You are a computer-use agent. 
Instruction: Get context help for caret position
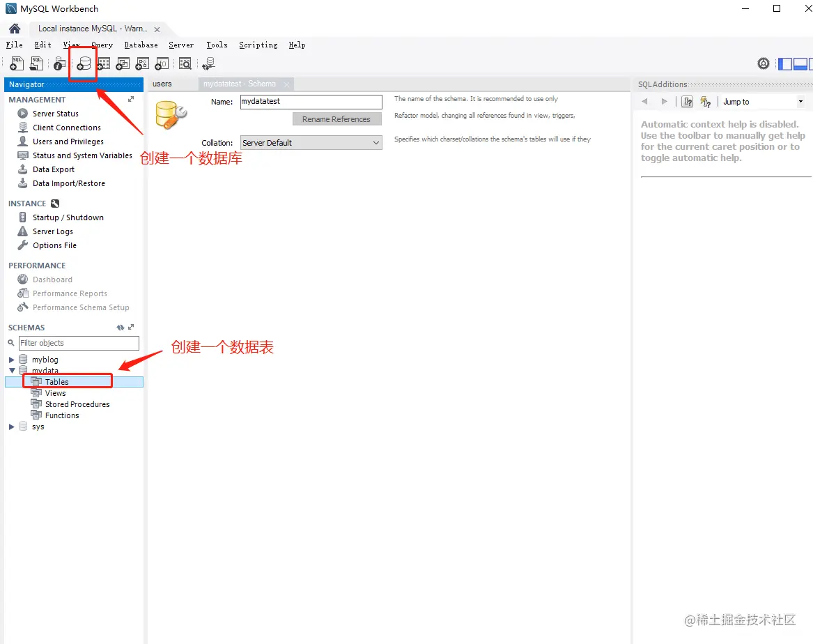[688, 102]
